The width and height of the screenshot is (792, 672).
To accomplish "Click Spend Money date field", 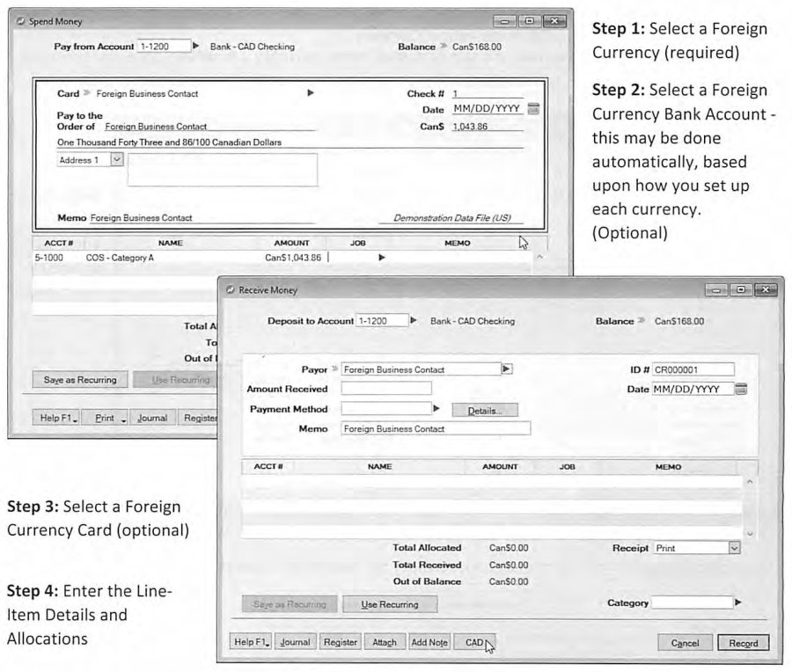I will (487, 108).
